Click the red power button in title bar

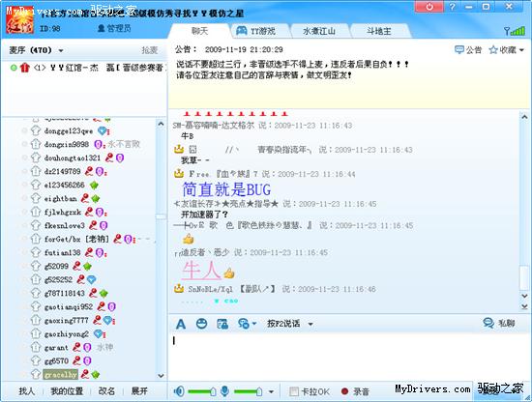429,7
